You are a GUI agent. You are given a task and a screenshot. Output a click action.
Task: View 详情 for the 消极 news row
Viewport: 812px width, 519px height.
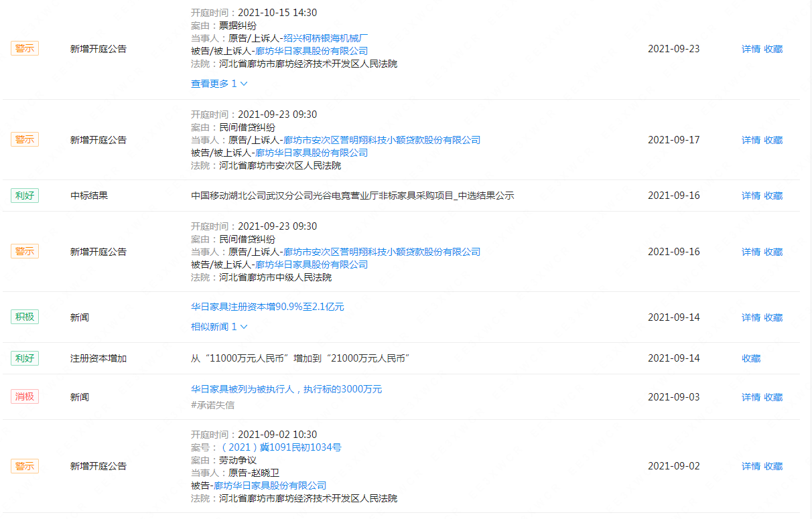[x=751, y=397]
